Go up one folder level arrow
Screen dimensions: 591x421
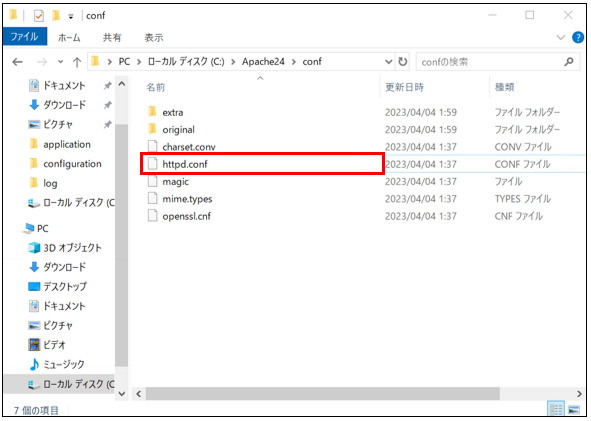77,62
